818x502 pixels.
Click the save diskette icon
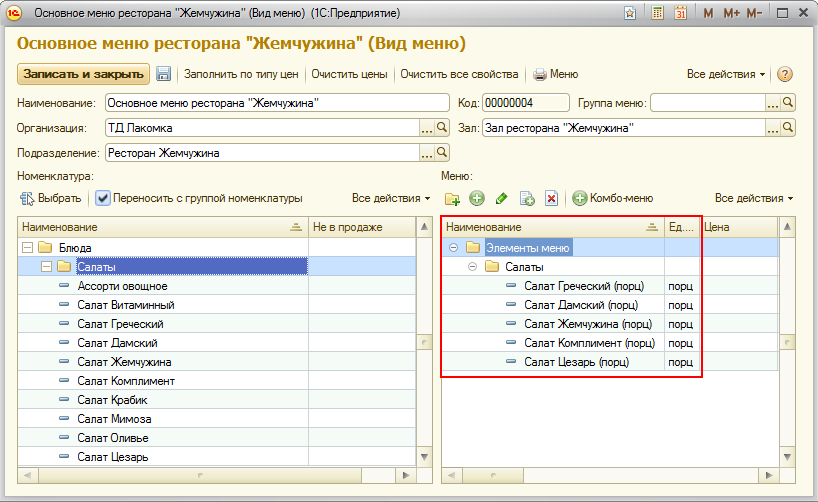coord(164,74)
